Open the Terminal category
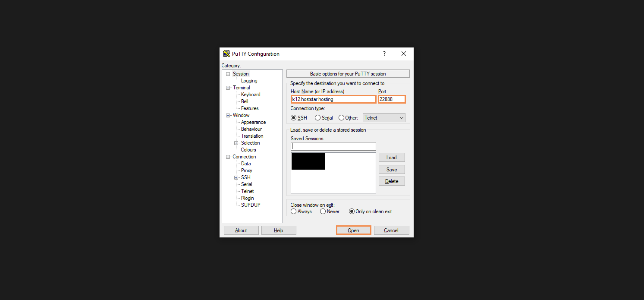 [x=242, y=88]
